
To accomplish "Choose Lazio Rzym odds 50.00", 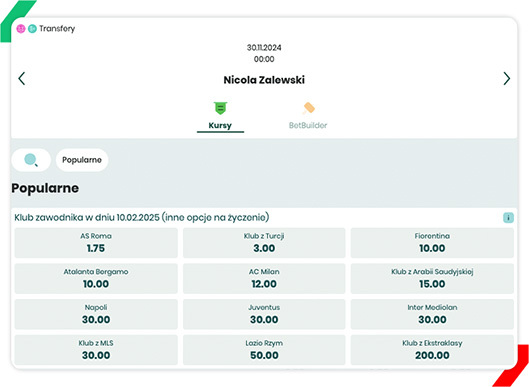I will (264, 350).
